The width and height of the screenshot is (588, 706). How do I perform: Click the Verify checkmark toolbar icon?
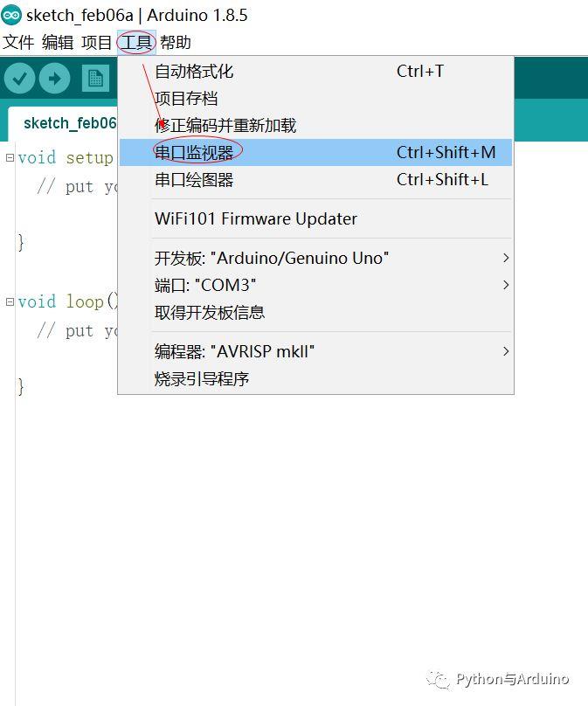click(x=19, y=79)
